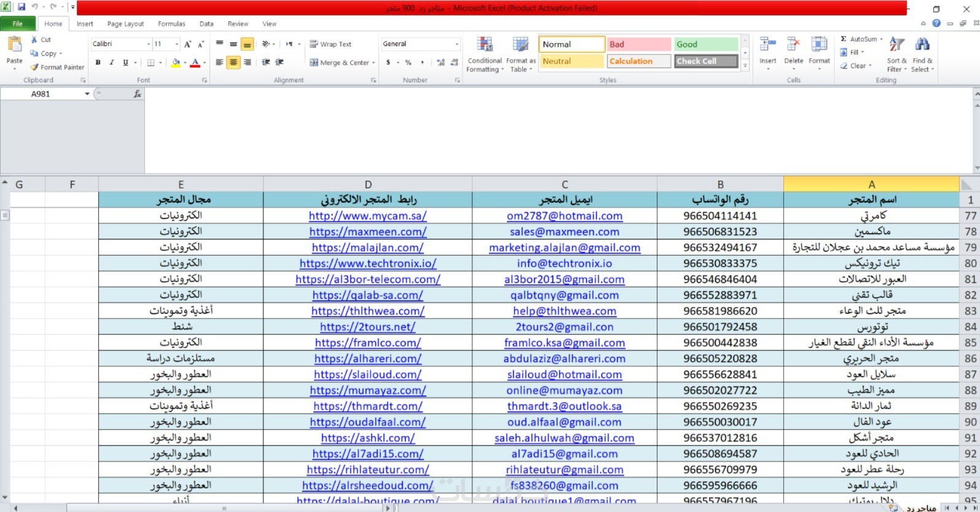Decrease font size with Shrink Font icon
This screenshot has width=980, height=512.
click(200, 44)
